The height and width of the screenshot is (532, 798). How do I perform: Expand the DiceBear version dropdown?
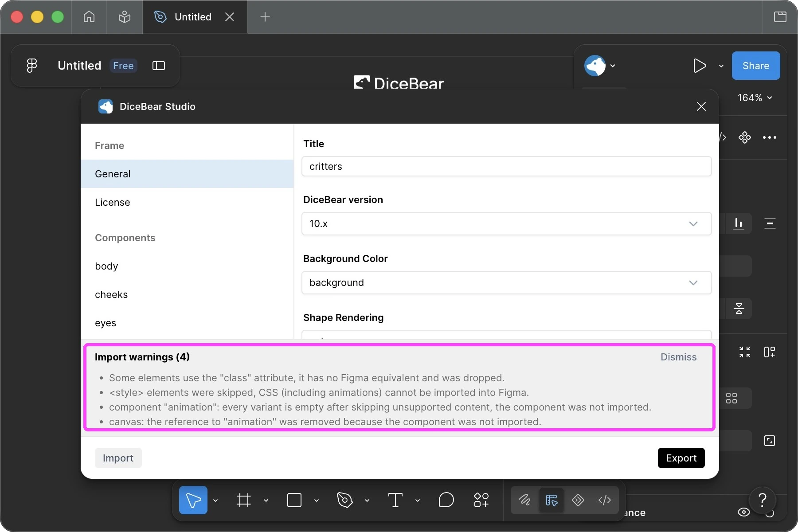(506, 223)
